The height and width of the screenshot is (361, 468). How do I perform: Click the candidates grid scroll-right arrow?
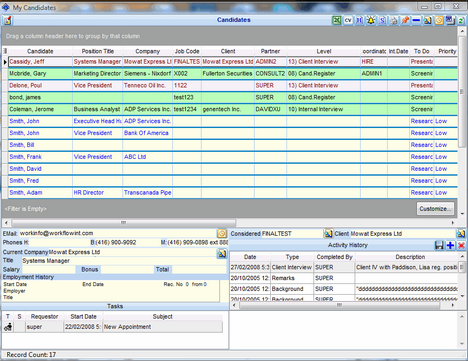click(453, 222)
